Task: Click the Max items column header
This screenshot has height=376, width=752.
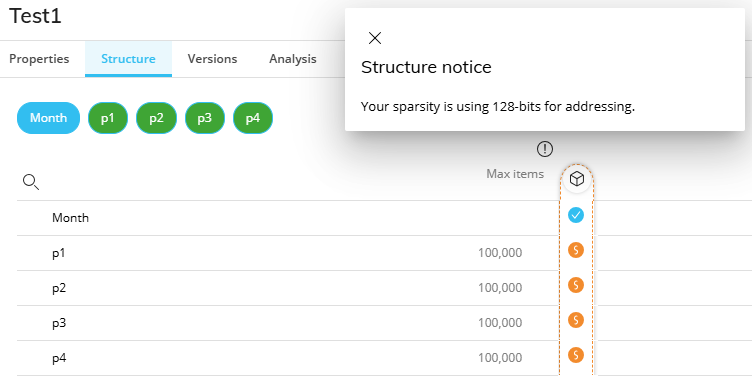Action: [x=515, y=174]
